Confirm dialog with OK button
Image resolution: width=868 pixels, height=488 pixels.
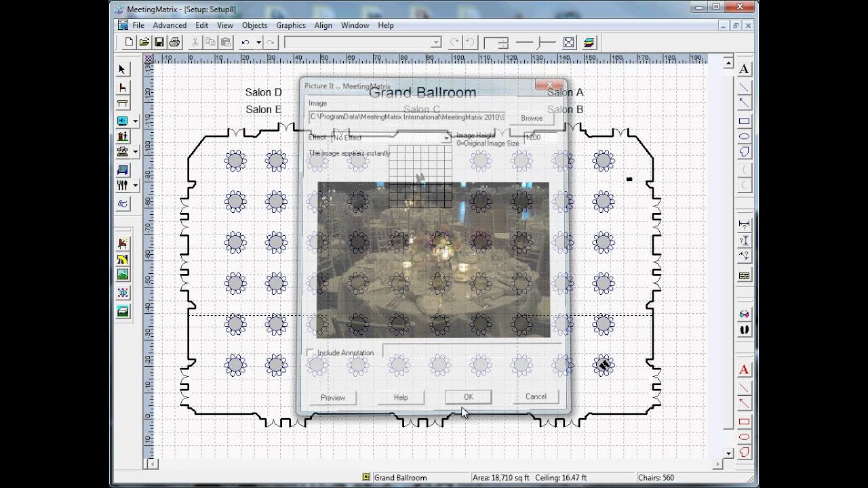(x=468, y=397)
